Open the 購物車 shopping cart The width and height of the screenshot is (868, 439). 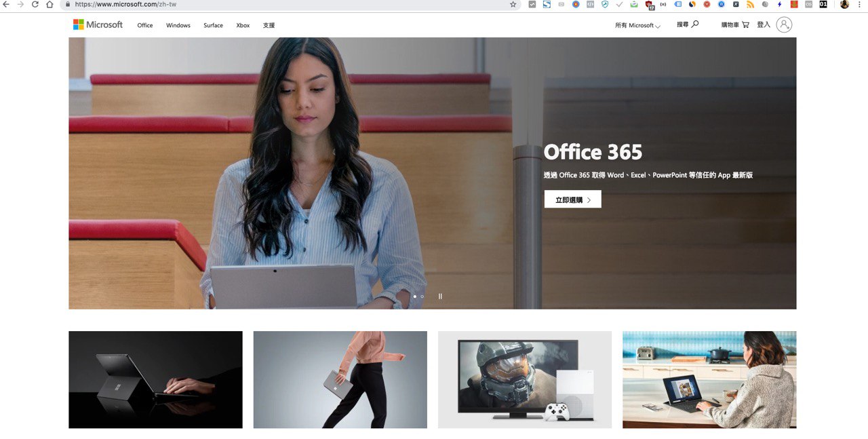[x=735, y=24]
